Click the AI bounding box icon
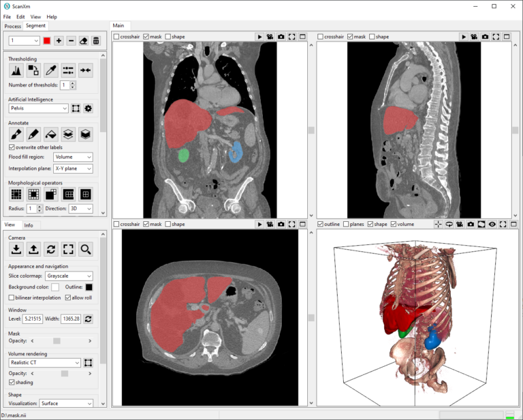 tap(76, 108)
